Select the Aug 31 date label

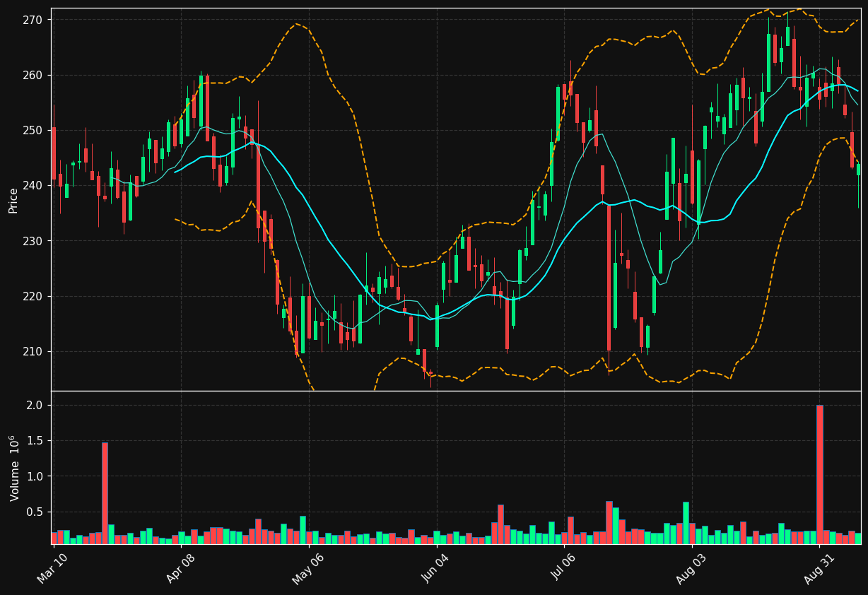click(819, 569)
